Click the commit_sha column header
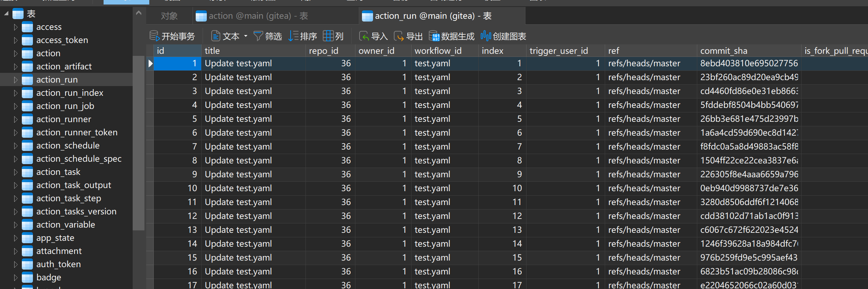 749,51
